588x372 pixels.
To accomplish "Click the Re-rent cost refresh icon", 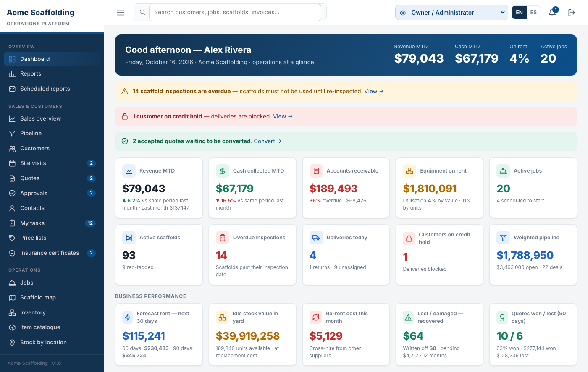I will coord(315,317).
